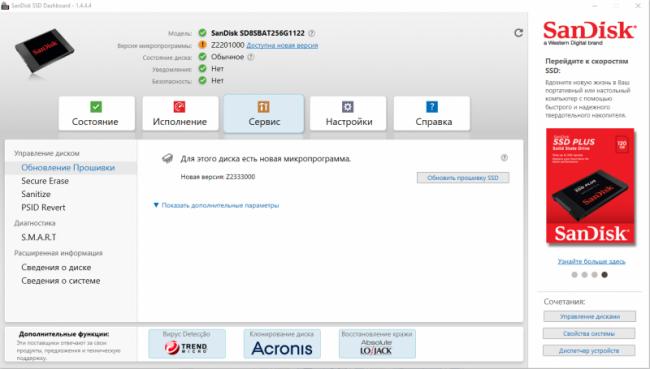The width and height of the screenshot is (650, 369).
Task: Open the Справка tab
Action: (432, 114)
